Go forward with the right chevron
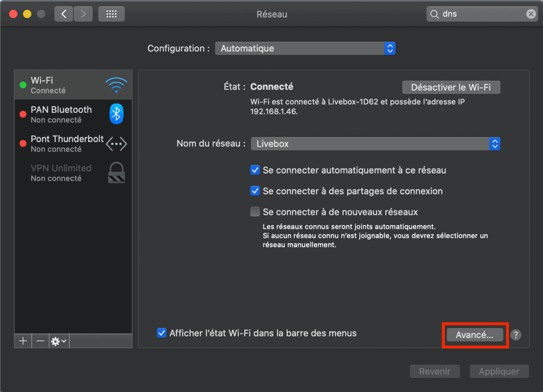Viewport: 543px width, 392px height. pos(83,14)
